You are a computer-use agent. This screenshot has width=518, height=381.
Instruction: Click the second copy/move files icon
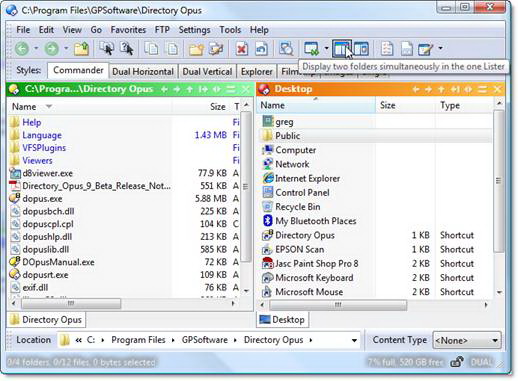(172, 49)
